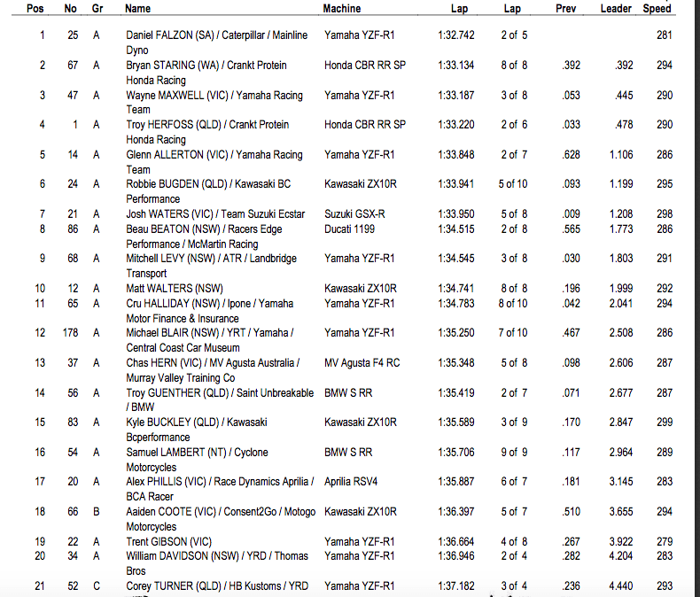Select the Pos column header
This screenshot has width=700, height=597.
35,9
